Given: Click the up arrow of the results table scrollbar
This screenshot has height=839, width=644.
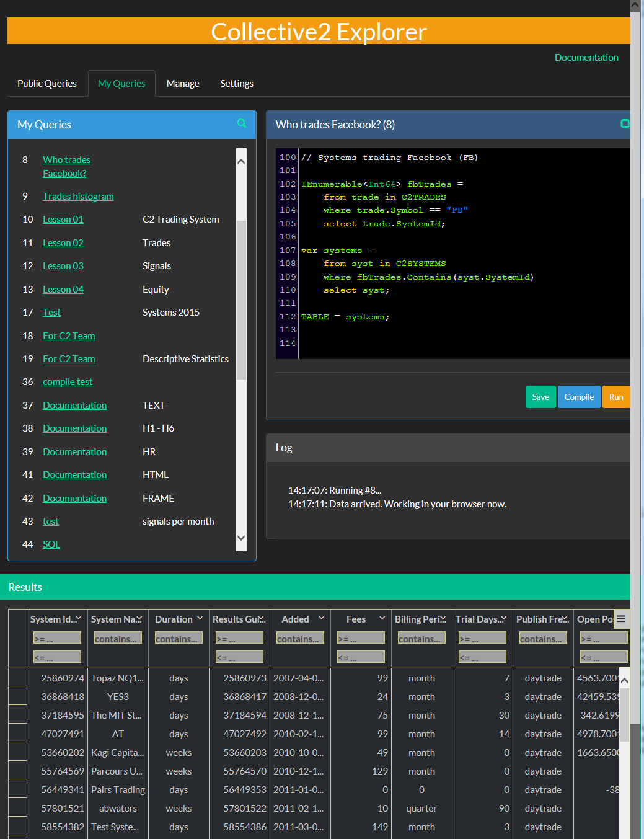Looking at the screenshot, I should 624,681.
